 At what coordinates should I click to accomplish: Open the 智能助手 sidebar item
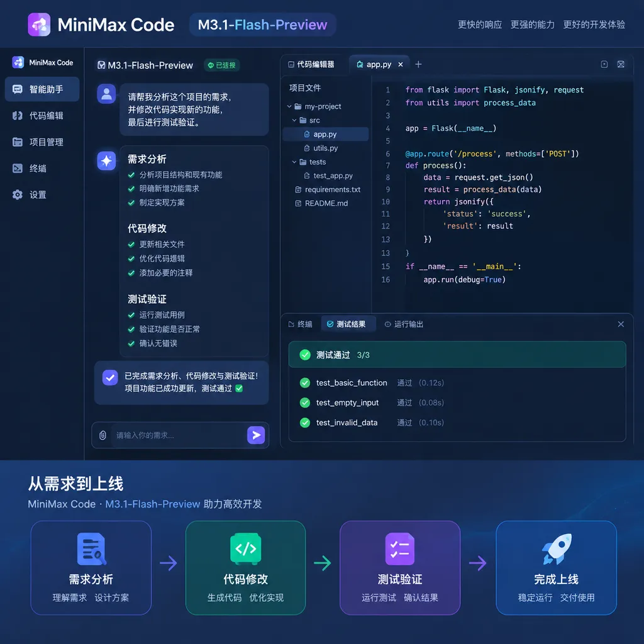click(x=42, y=89)
